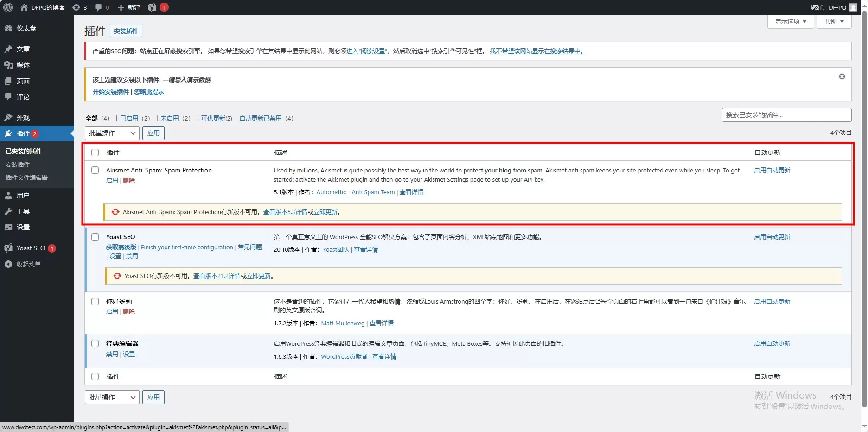
Task: Open Yoast icon in admin bar
Action: 152,7
